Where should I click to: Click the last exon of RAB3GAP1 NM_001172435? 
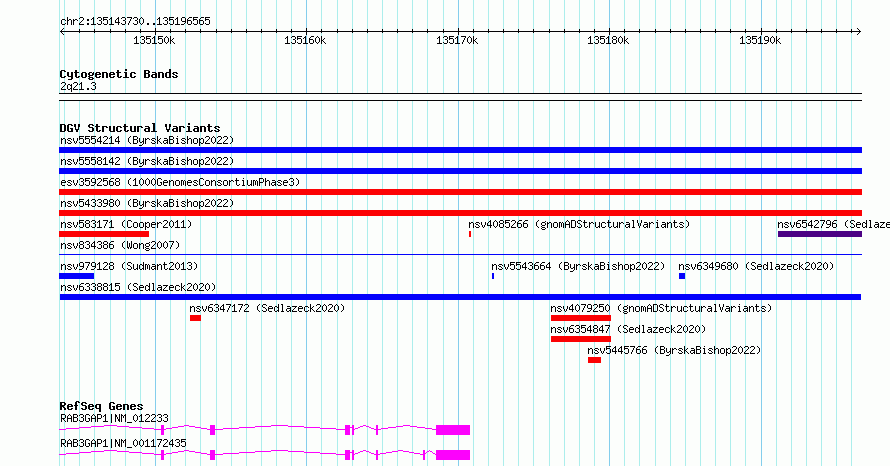(453, 455)
